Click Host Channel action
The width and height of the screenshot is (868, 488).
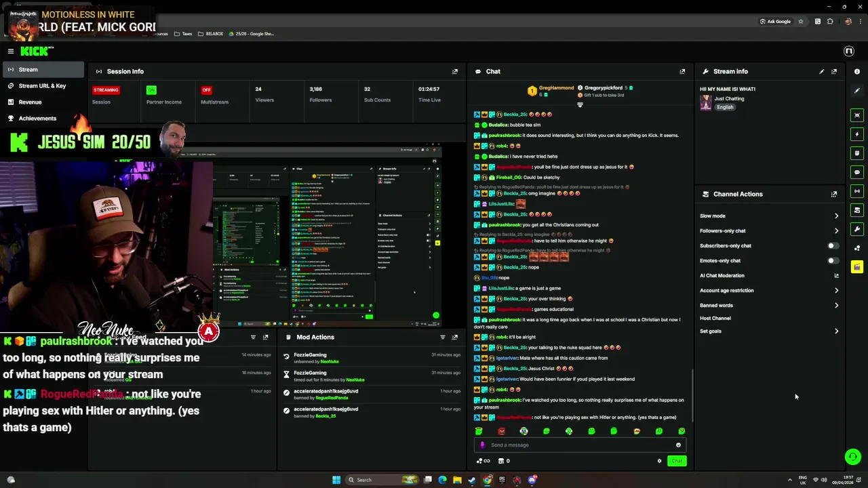click(x=715, y=319)
